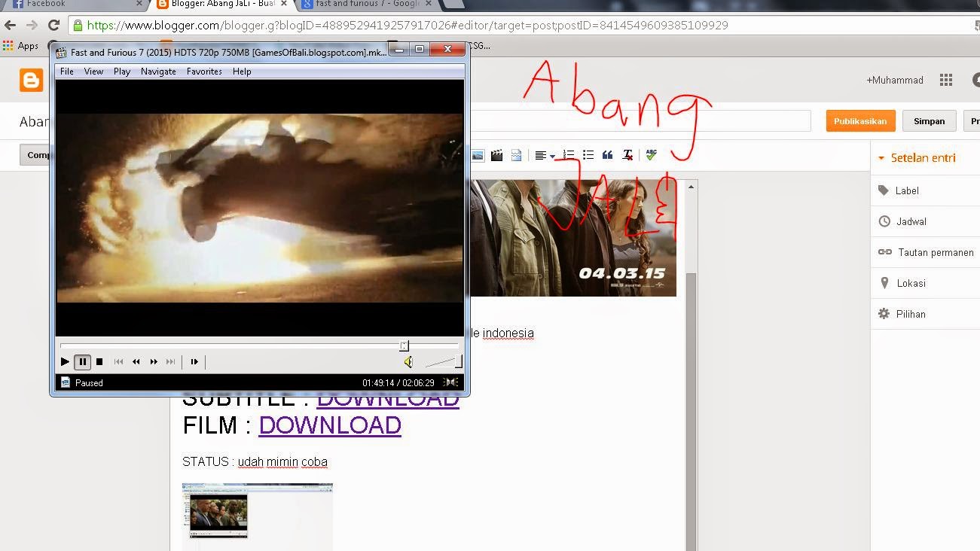Click the media player window title icon

click(62, 52)
